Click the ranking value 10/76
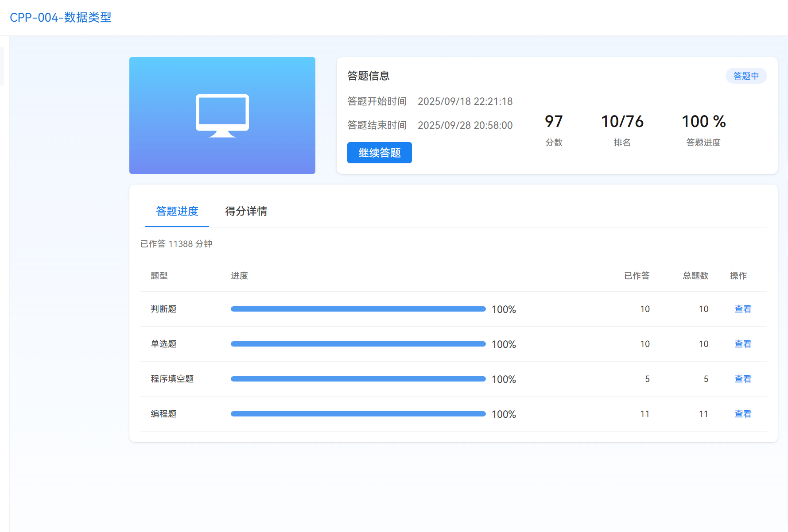 (622, 121)
